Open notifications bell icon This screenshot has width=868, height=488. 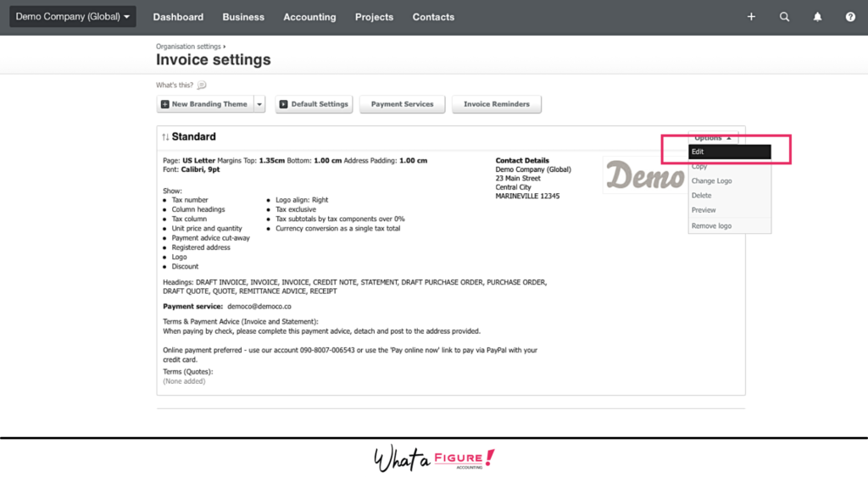[x=817, y=17]
